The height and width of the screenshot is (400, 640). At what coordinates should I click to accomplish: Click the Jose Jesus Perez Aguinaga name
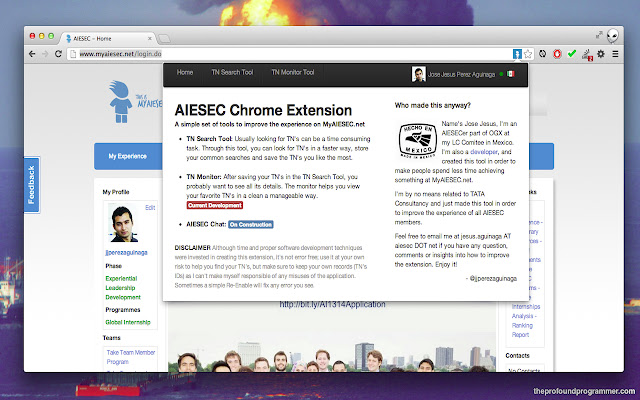click(x=461, y=74)
